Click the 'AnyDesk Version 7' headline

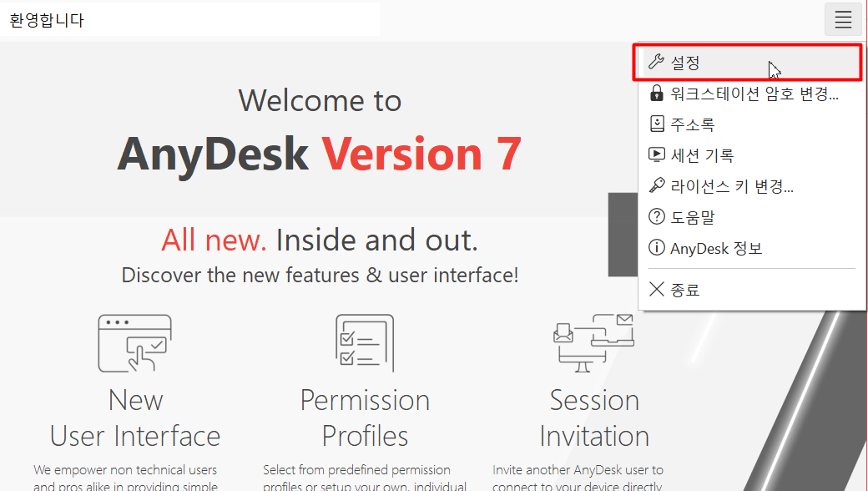click(320, 154)
